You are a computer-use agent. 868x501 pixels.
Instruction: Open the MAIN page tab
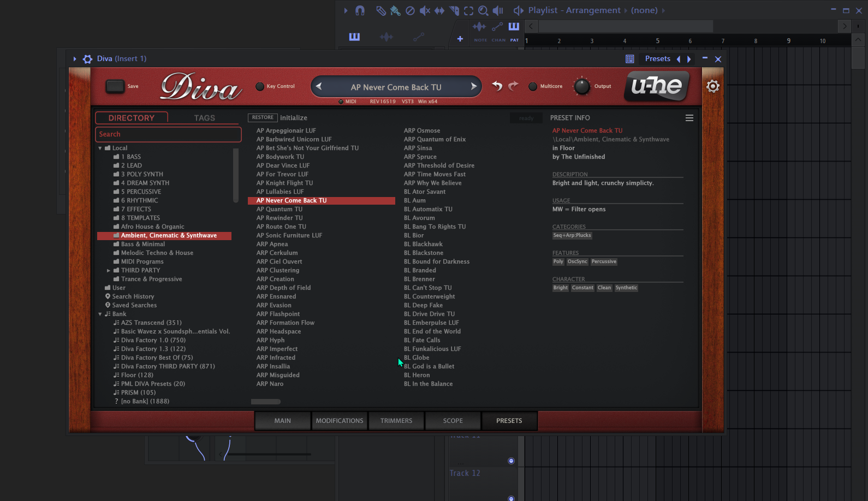[283, 421]
